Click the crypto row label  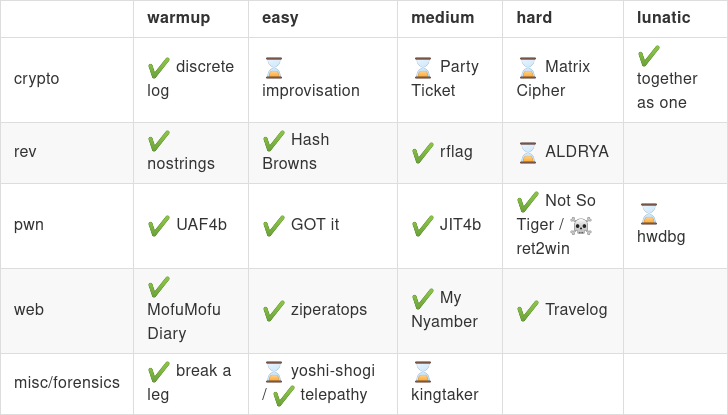coord(37,78)
